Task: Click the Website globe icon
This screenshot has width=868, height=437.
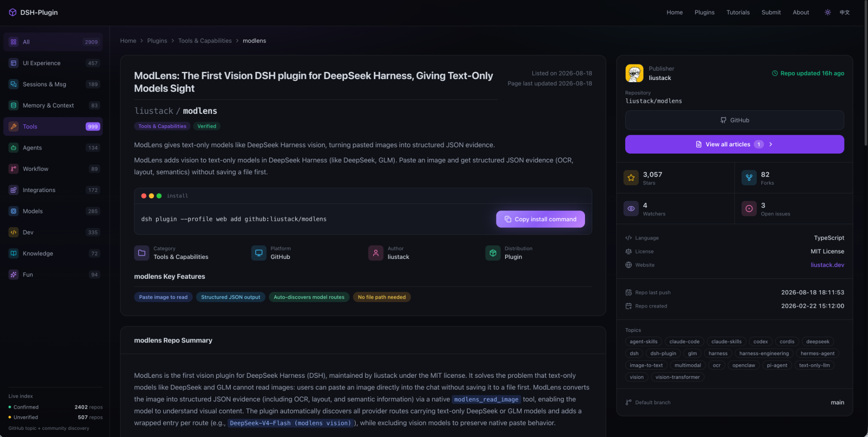Action: click(x=628, y=265)
